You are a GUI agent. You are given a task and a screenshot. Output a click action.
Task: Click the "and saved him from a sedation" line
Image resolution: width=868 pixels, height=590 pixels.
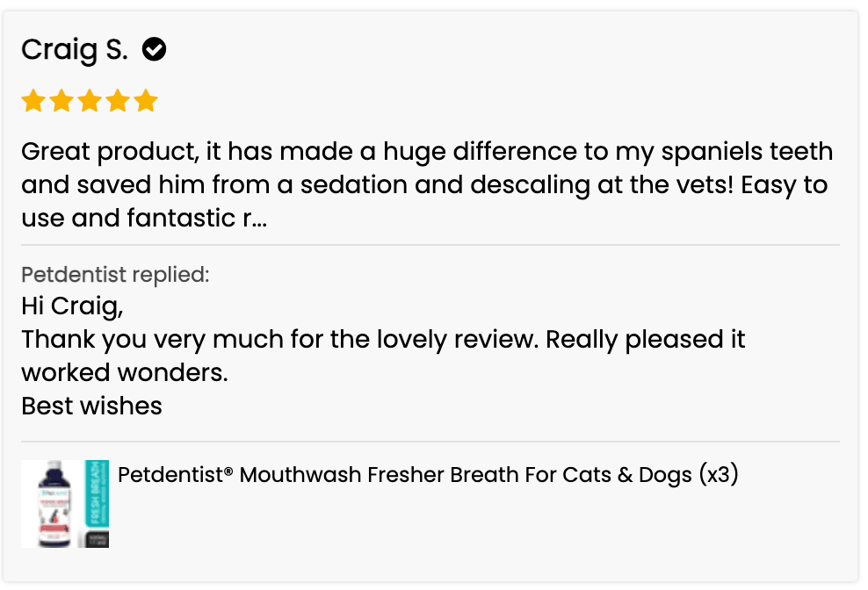click(x=424, y=184)
